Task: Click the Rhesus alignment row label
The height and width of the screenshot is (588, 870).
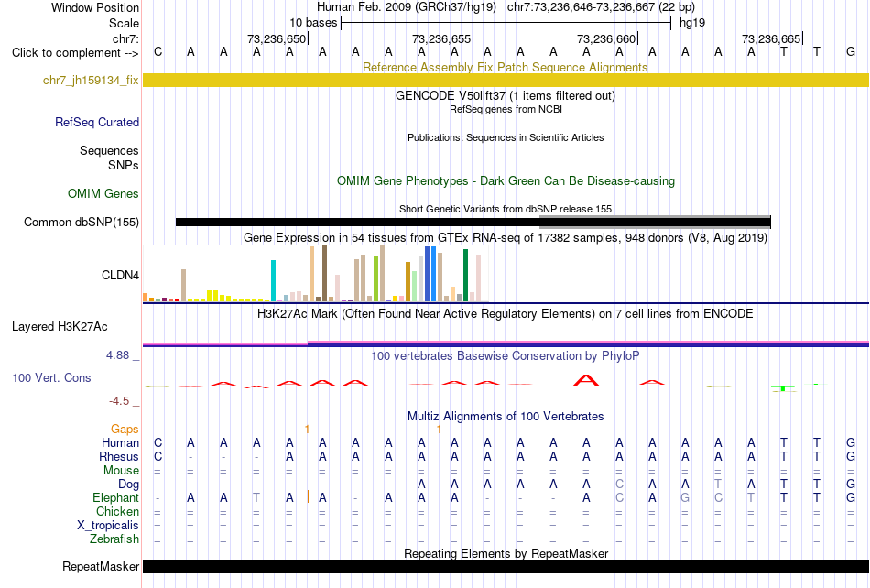Action: 119,456
